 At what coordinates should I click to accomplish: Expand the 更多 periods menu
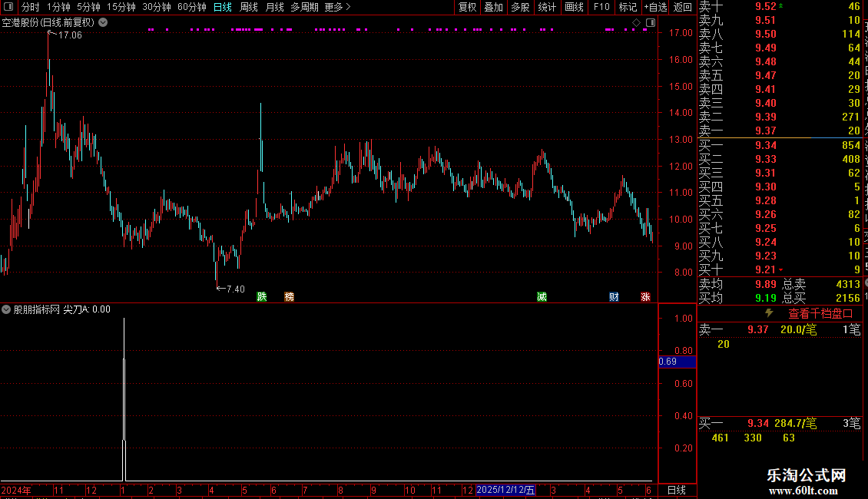tap(337, 7)
